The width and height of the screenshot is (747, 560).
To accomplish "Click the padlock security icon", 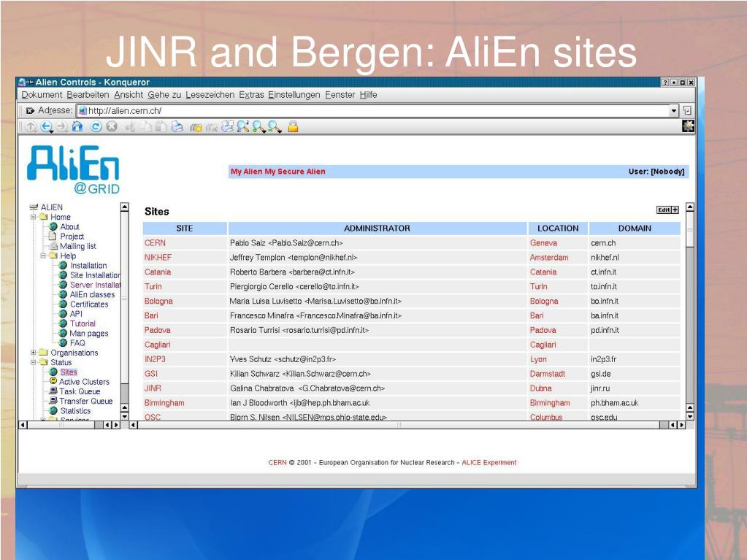I will click(x=293, y=126).
